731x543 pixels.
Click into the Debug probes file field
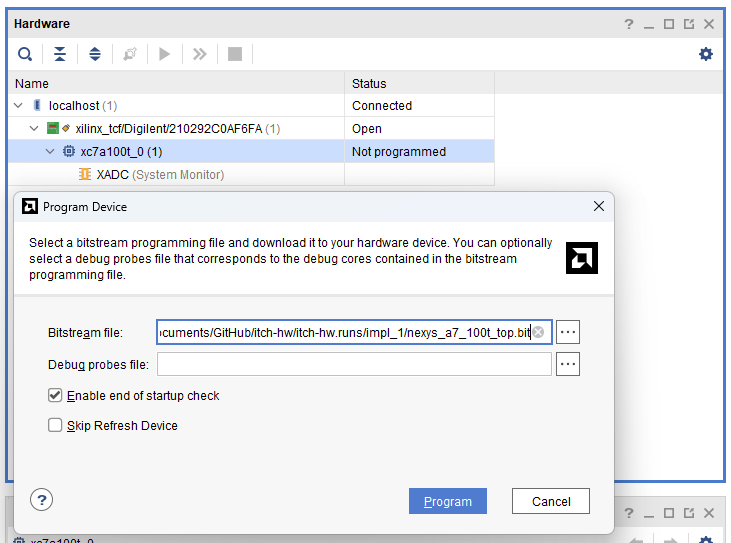(x=354, y=364)
